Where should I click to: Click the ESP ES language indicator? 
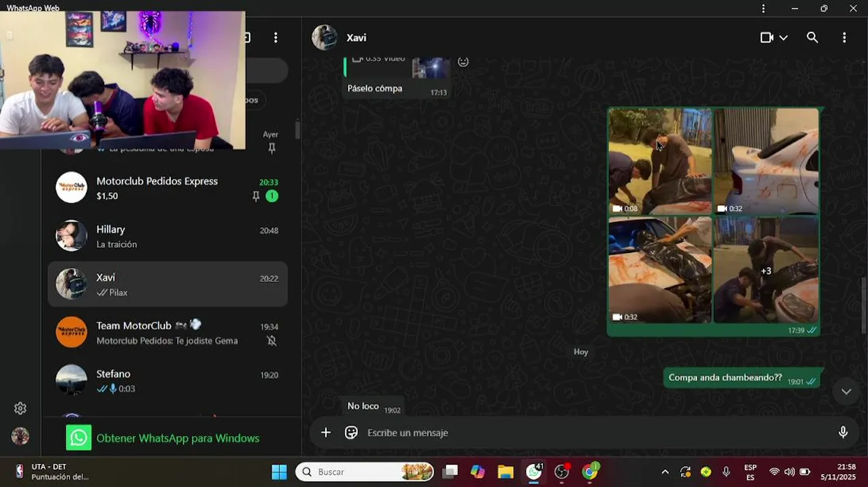[x=750, y=472]
